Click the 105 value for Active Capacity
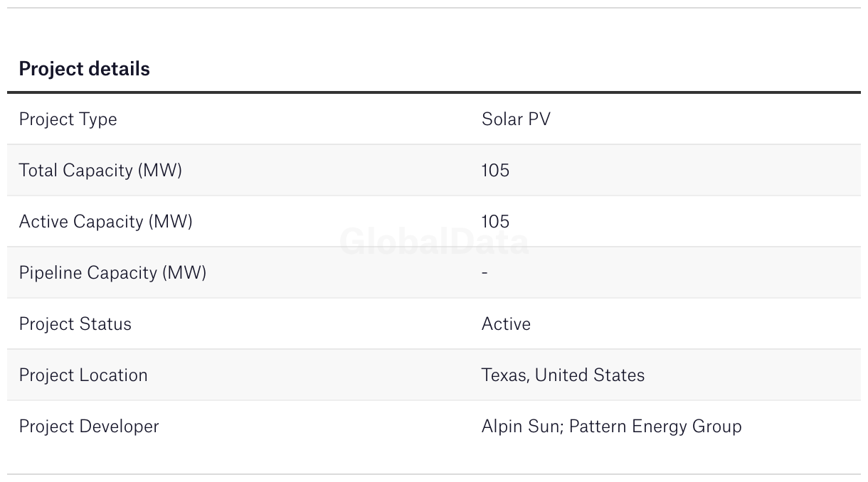 tap(495, 222)
